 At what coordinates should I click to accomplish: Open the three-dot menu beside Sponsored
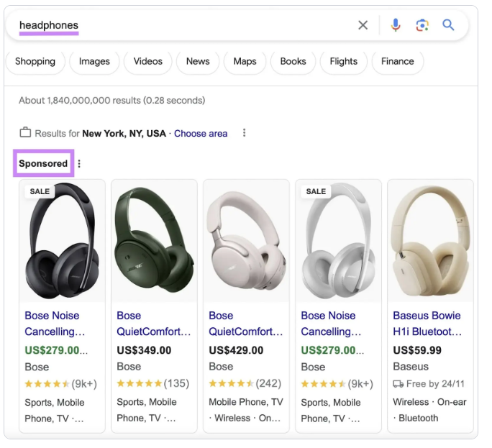[79, 164]
